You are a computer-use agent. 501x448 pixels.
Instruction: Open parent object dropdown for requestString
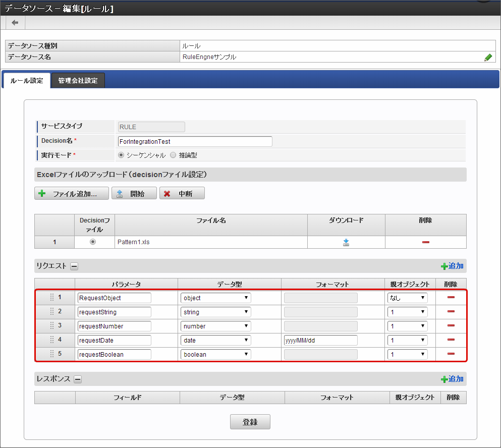click(407, 312)
